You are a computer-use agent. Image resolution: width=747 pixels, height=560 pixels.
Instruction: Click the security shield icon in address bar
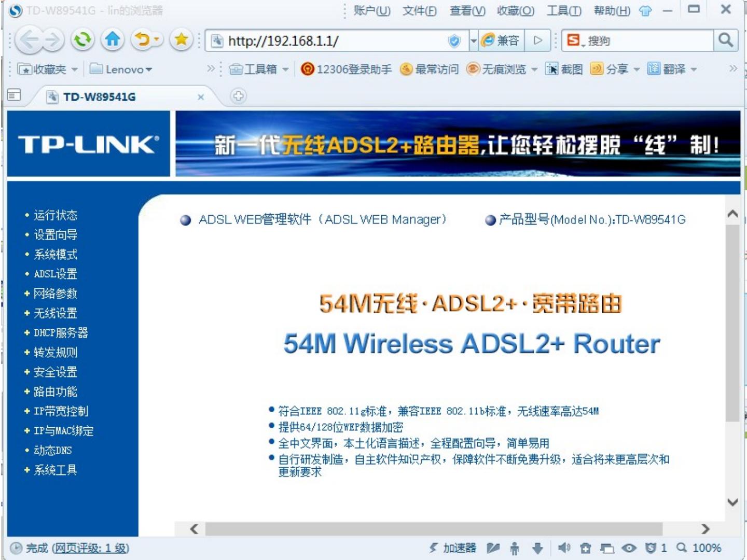pos(454,40)
